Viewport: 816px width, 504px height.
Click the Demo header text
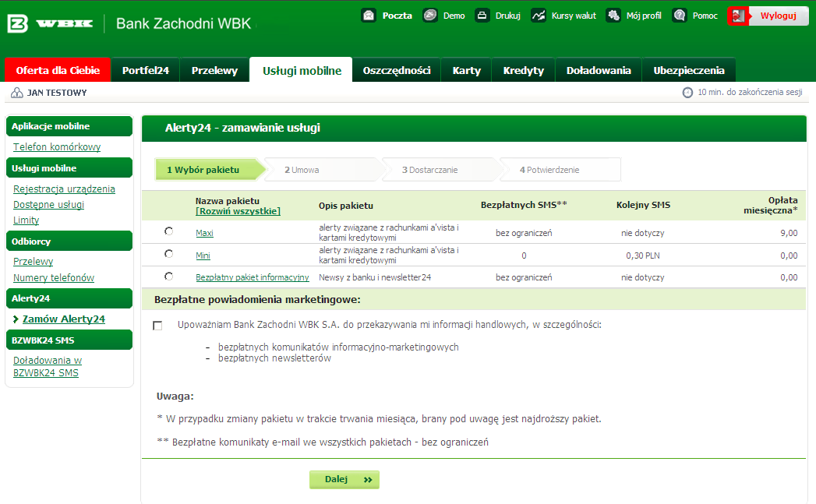454,16
